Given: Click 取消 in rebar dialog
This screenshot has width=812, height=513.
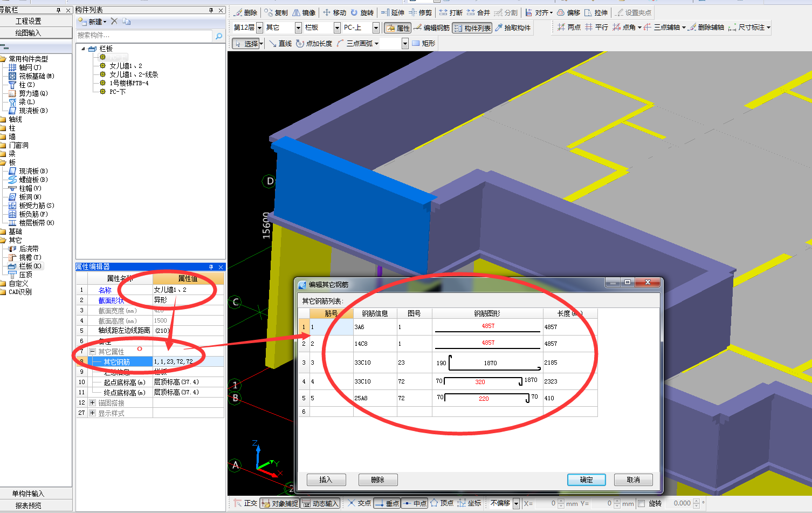Looking at the screenshot, I should (634, 480).
